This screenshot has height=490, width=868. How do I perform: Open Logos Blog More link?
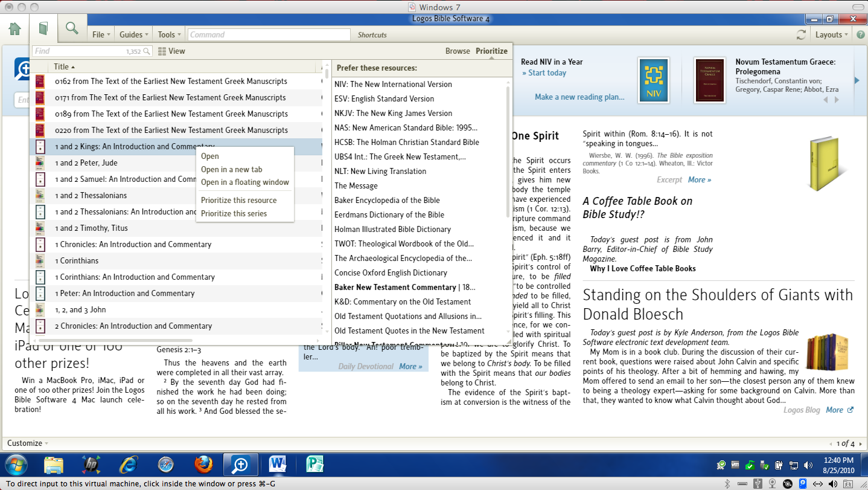point(840,410)
